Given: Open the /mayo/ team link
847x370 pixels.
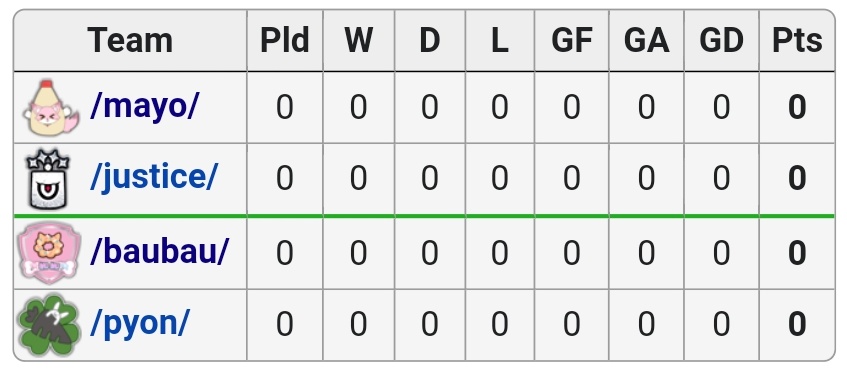Looking at the screenshot, I should [145, 106].
